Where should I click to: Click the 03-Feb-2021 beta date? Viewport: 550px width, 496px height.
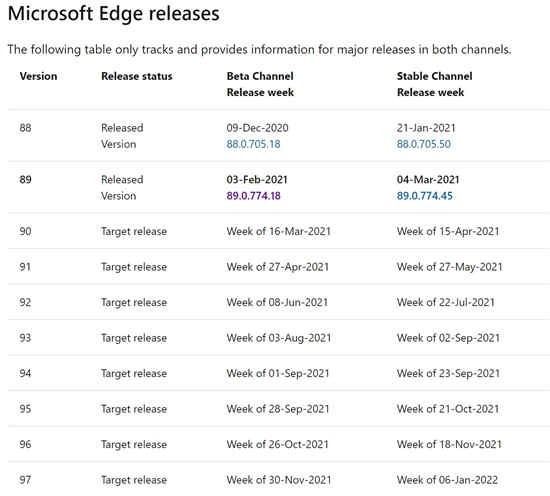click(257, 180)
